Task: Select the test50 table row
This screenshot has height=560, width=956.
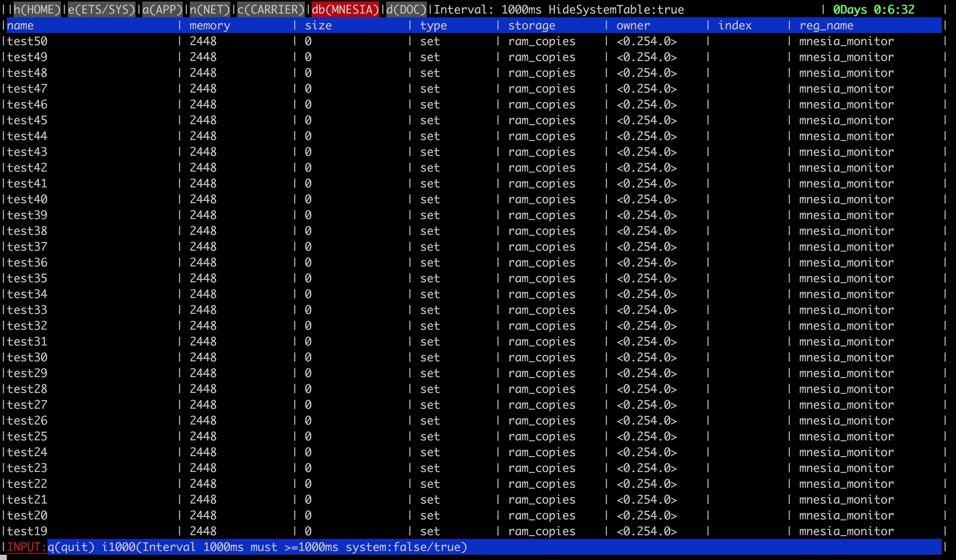Action: coord(27,41)
